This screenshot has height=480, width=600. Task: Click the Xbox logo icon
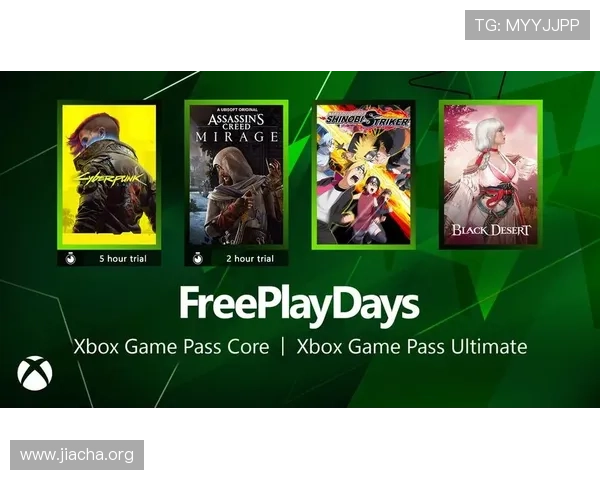(x=35, y=373)
